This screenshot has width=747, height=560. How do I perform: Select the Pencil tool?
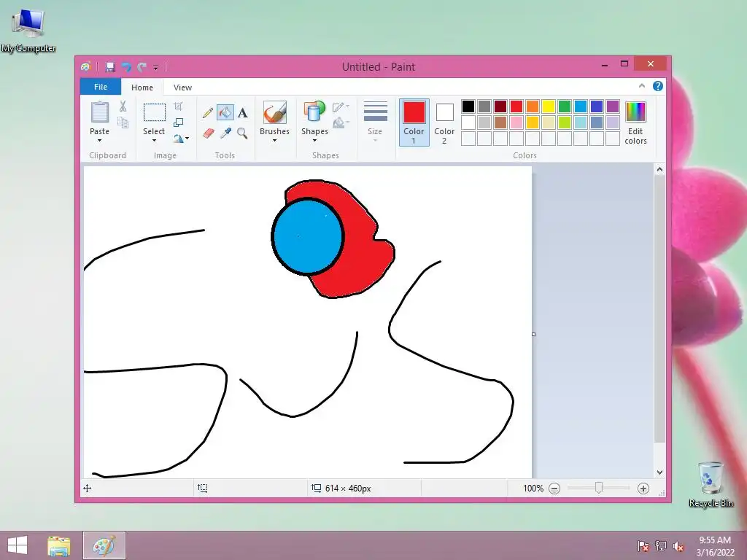tap(208, 113)
